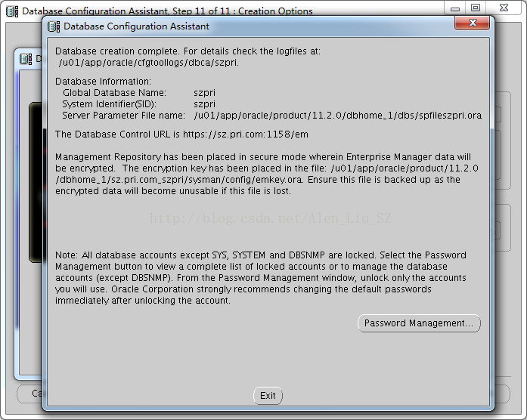Close the Database Configuration Assistant dialog
This screenshot has width=527, height=420.
[473, 23]
